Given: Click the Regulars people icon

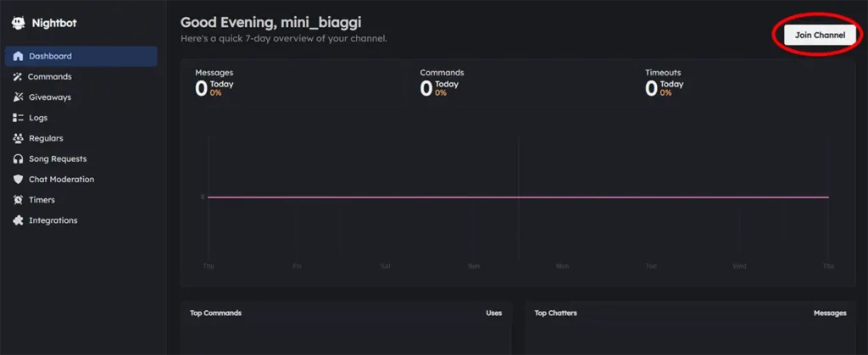Looking at the screenshot, I should pyautogui.click(x=19, y=138).
